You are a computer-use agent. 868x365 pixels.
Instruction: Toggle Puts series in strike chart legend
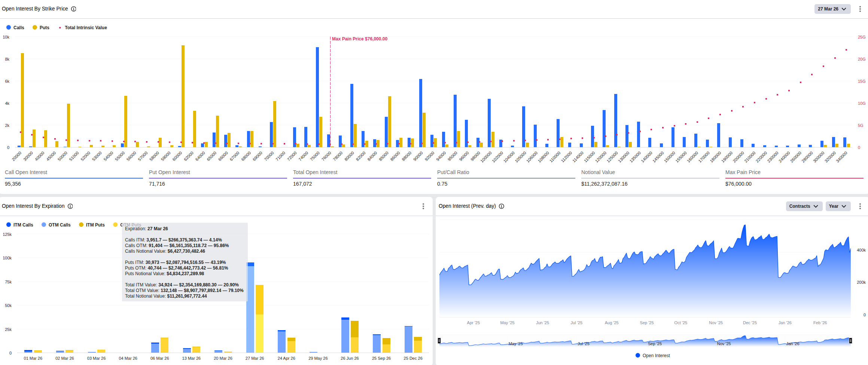(41, 28)
